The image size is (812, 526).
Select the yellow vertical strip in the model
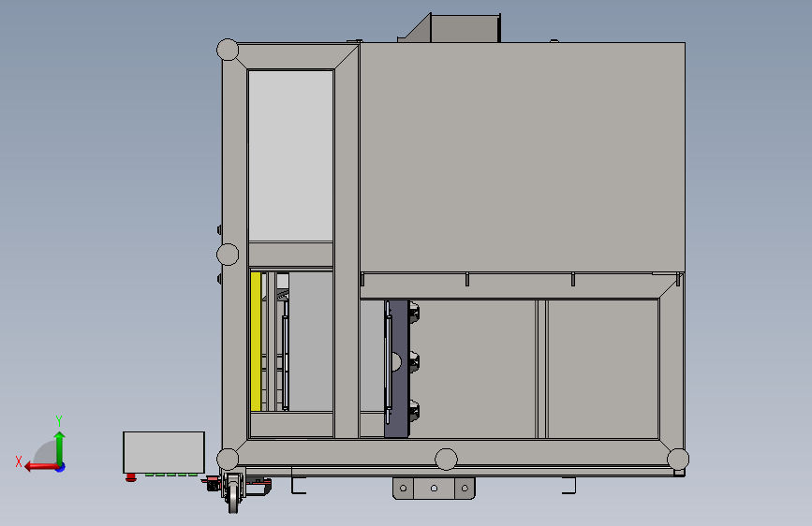click(256, 342)
